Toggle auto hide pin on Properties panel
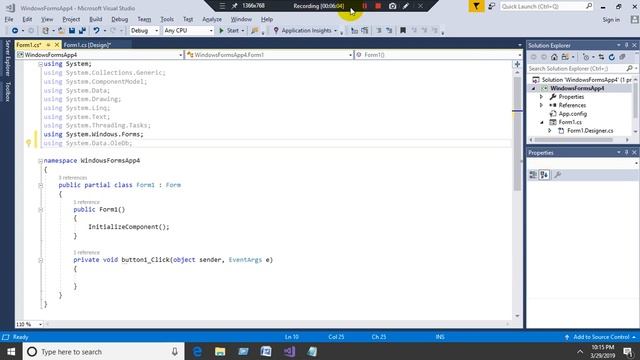Screen dimensions: 640x360 (627, 152)
